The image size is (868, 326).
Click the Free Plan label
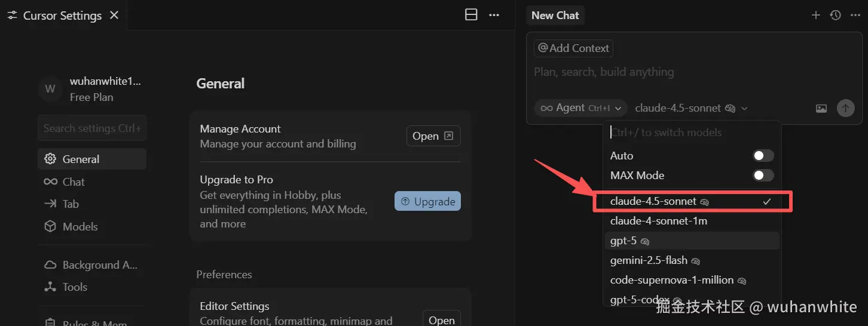pyautogui.click(x=91, y=97)
